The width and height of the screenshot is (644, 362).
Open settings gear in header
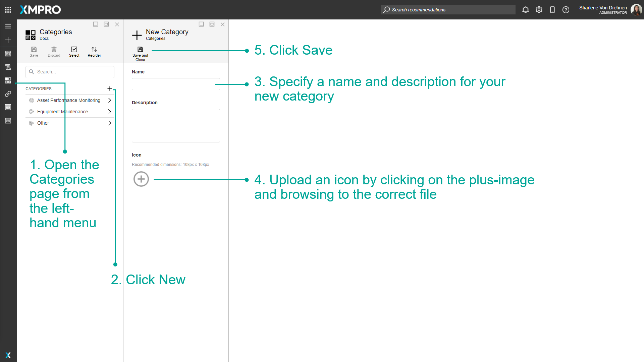[x=539, y=10]
